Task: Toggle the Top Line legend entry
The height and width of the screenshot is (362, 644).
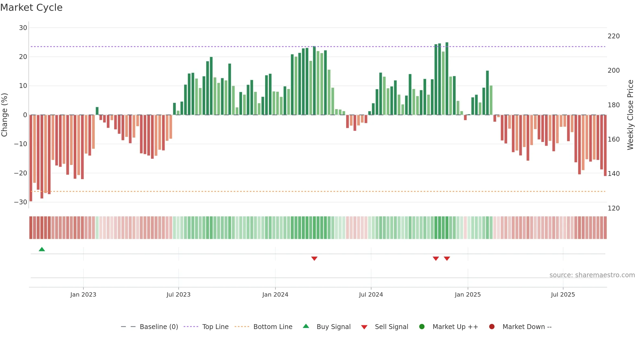Action: [x=206, y=327]
